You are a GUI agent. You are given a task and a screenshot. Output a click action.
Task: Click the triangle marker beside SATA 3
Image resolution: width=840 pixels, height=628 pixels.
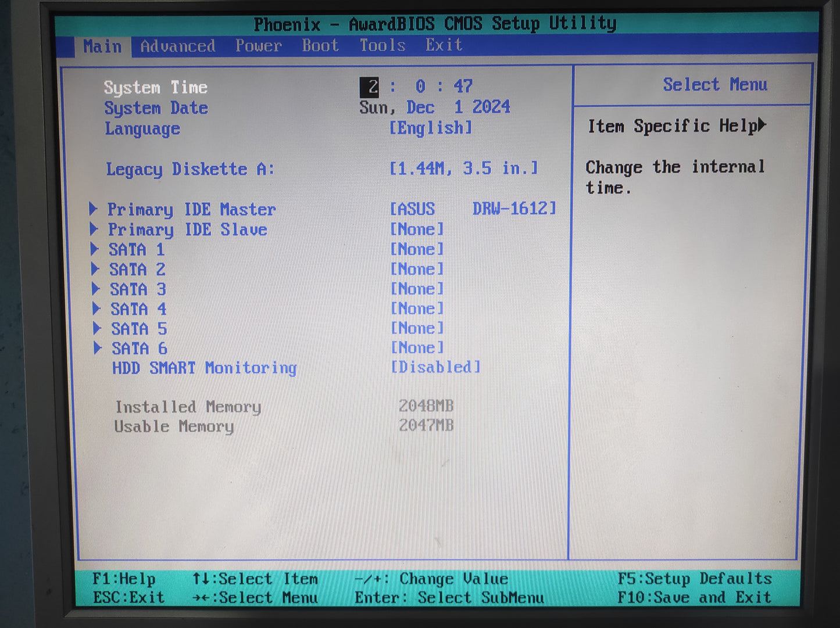(x=96, y=289)
